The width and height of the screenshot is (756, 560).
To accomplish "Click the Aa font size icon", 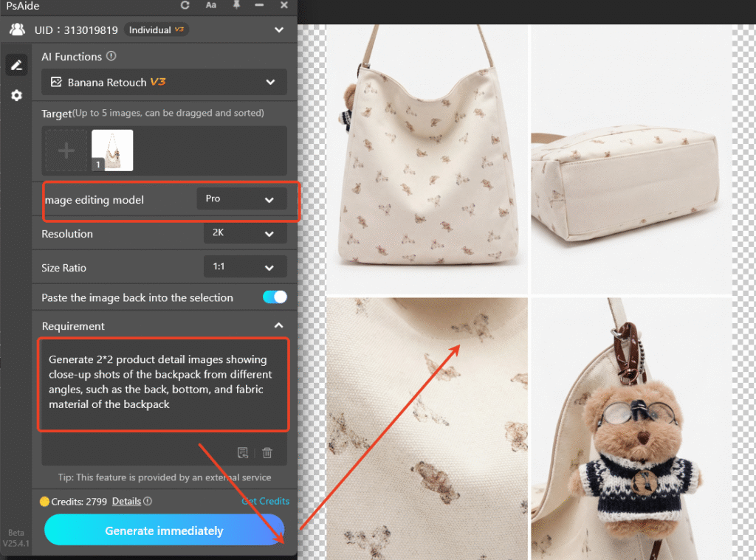I will [x=210, y=6].
